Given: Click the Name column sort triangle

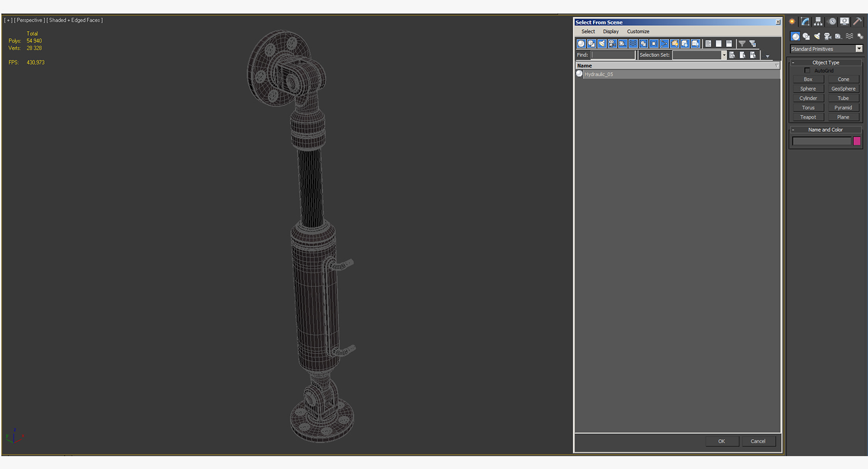Looking at the screenshot, I should 777,66.
